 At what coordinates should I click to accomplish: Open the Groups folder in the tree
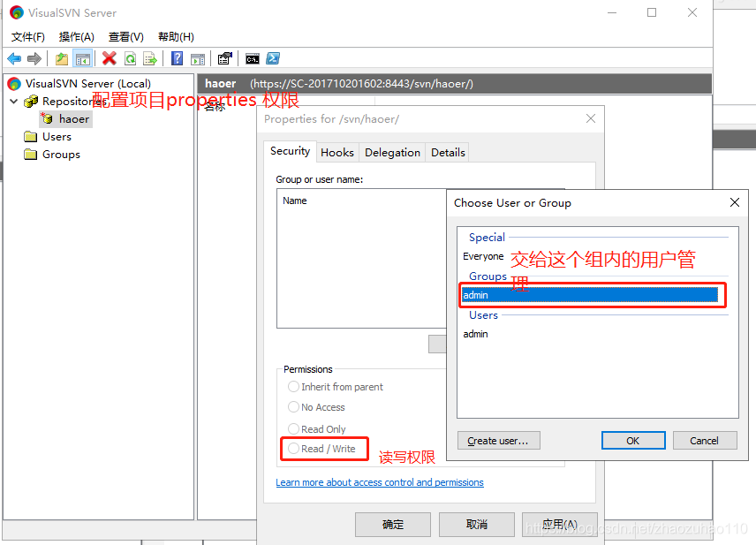pos(61,155)
